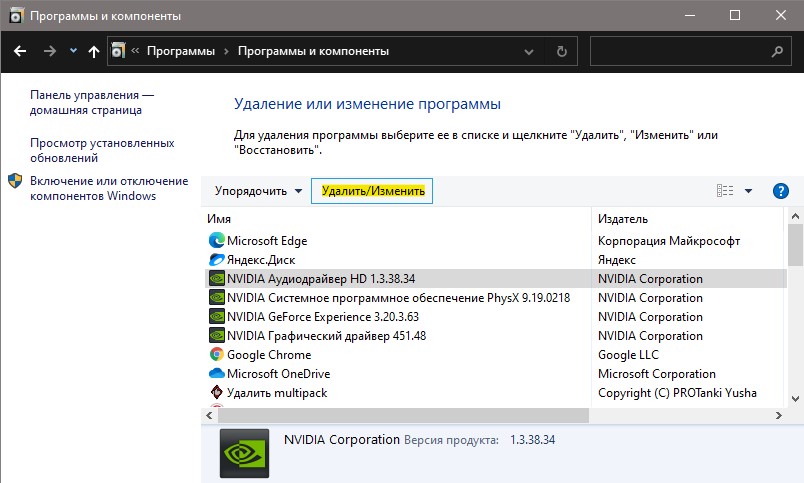The image size is (804, 483).
Task: Click the address bar control panel icon
Action: 118,50
